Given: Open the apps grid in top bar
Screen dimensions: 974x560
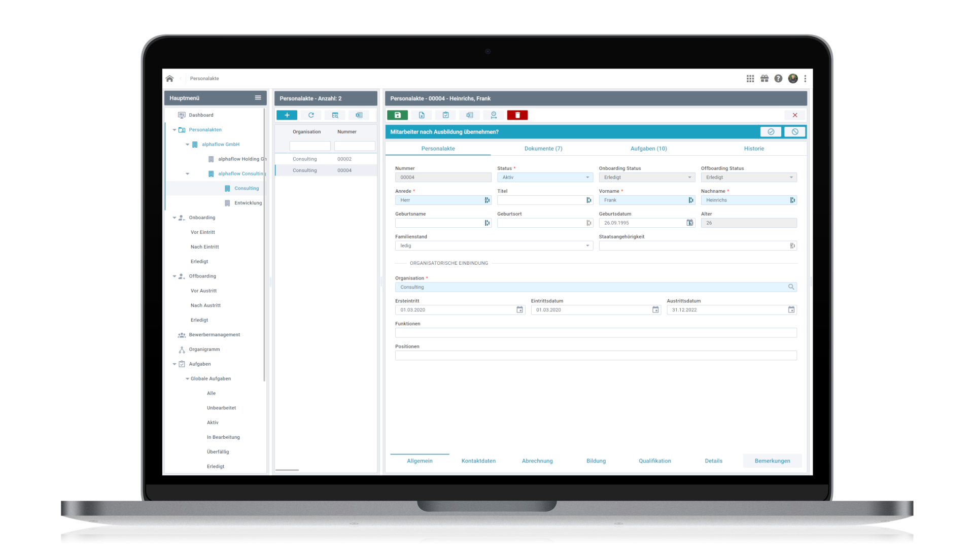Looking at the screenshot, I should point(750,79).
